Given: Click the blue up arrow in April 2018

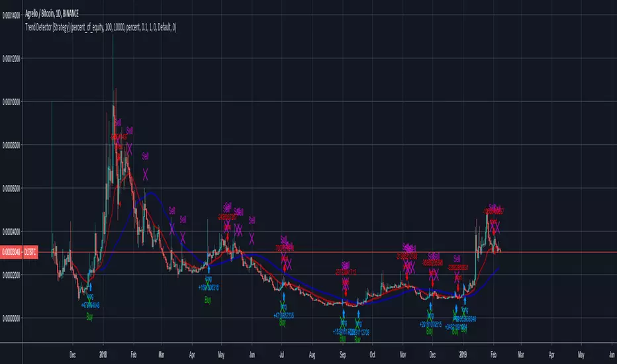Looking at the screenshot, I should click(x=209, y=269).
